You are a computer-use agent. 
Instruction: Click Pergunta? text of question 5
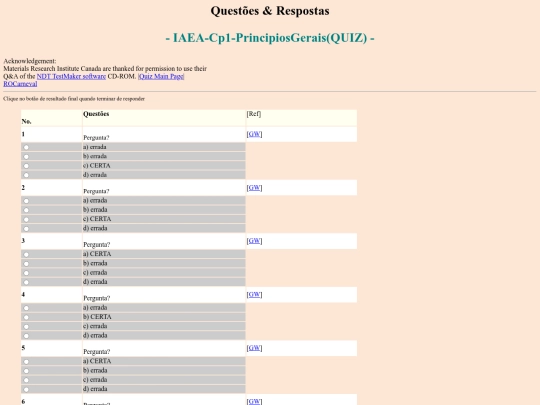click(x=96, y=352)
